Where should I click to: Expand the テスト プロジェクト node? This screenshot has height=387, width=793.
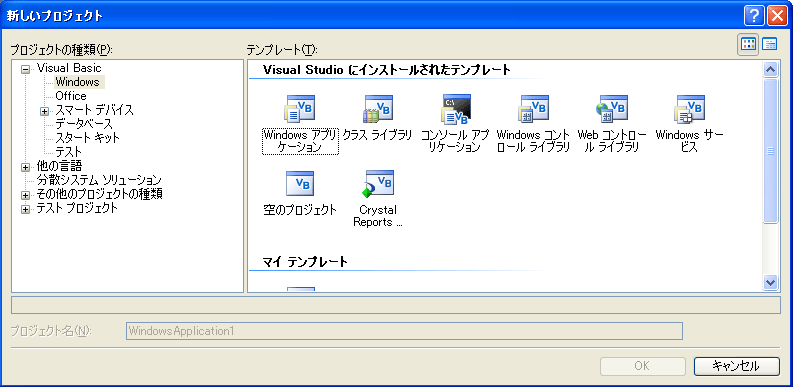(25, 209)
